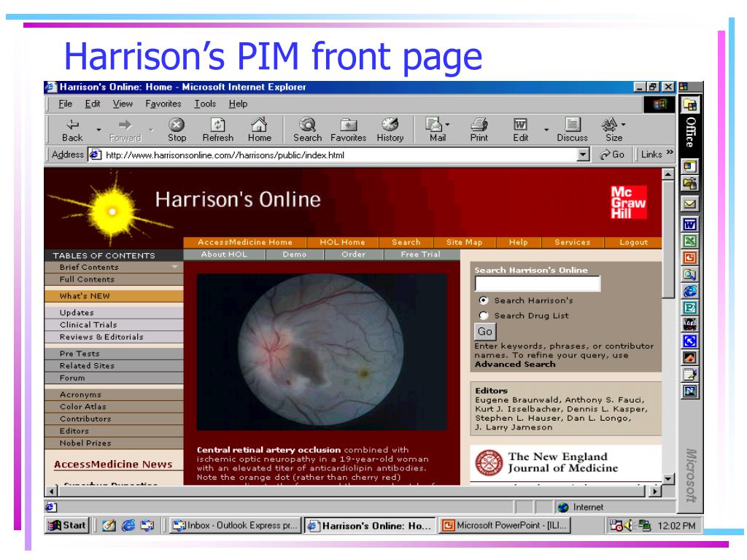Open the Tools menu
Screen dimensions: 747x560
click(205, 104)
